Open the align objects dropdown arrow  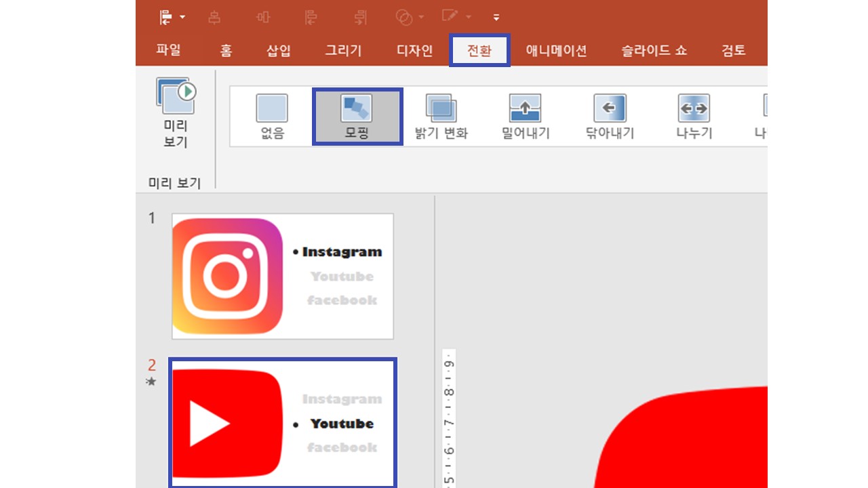(x=182, y=18)
